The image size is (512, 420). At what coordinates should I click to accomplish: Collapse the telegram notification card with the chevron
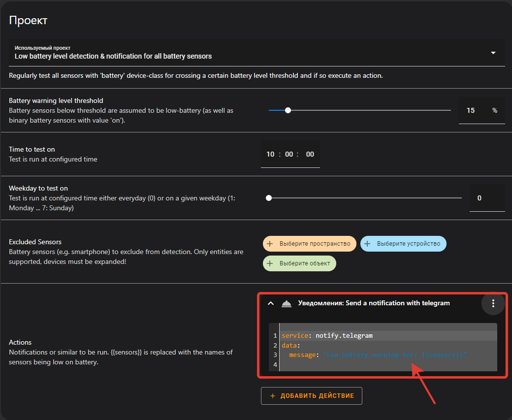coord(270,303)
